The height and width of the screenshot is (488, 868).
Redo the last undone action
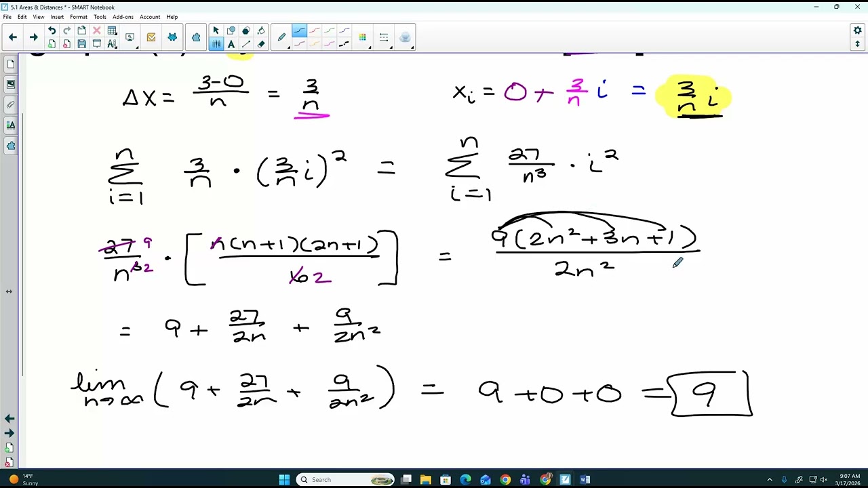[66, 30]
